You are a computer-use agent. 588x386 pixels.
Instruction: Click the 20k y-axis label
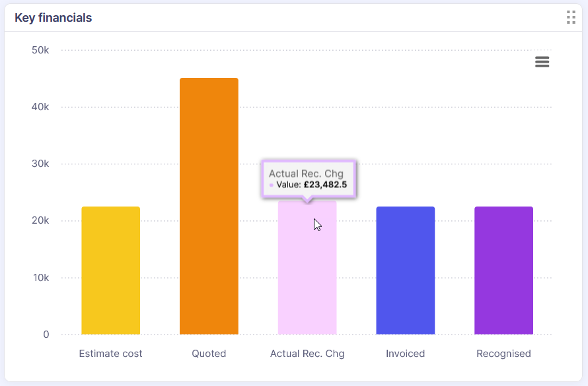40,220
